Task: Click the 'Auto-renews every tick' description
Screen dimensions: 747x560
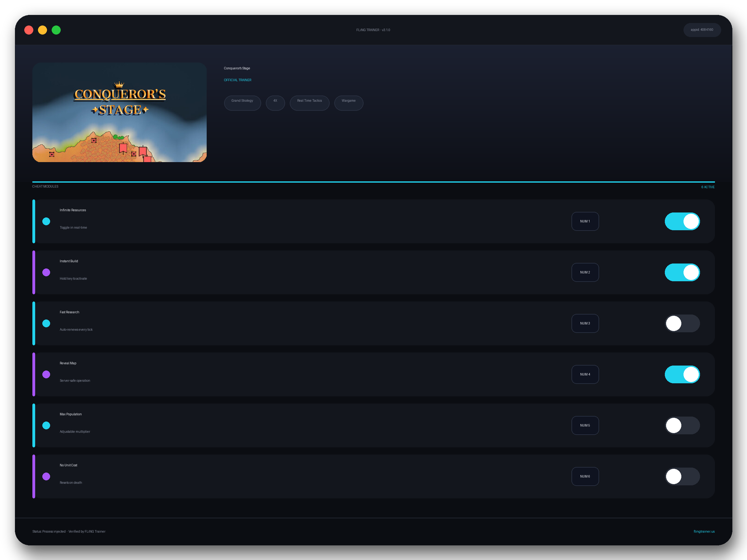Action: tap(76, 329)
